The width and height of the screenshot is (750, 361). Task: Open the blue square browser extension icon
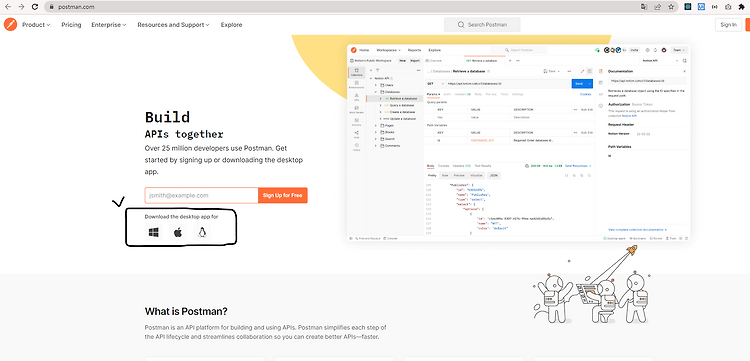701,7
